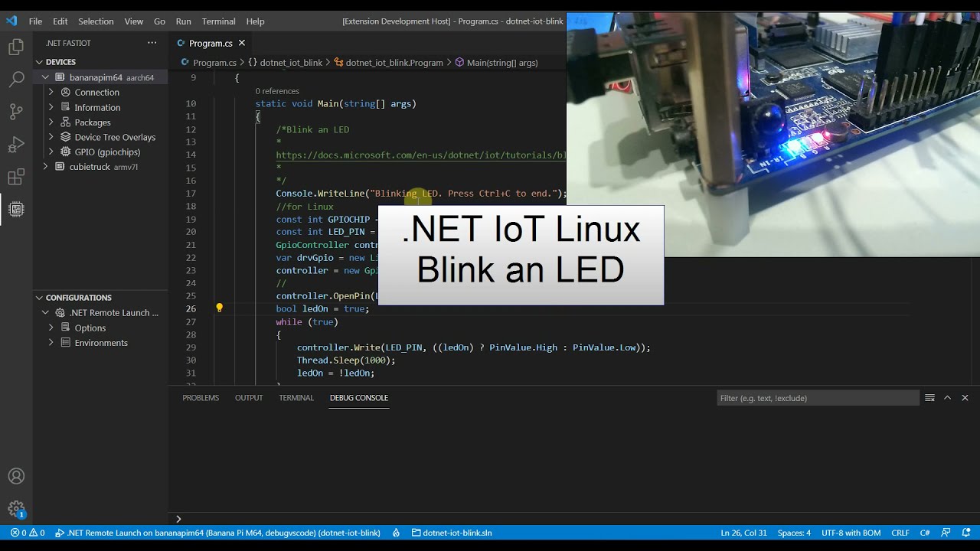Open the docs.microsoft.com link in code

[x=421, y=155]
